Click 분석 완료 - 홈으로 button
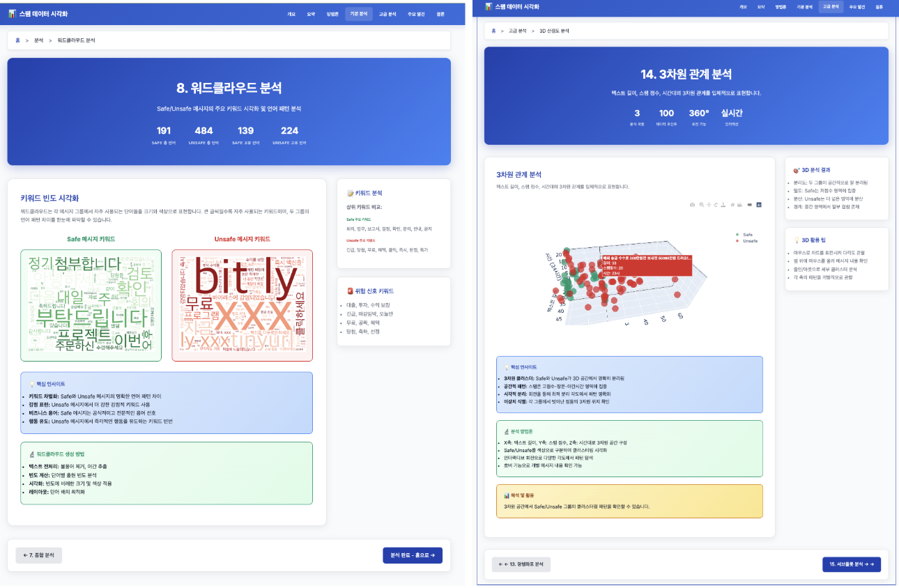 (412, 555)
